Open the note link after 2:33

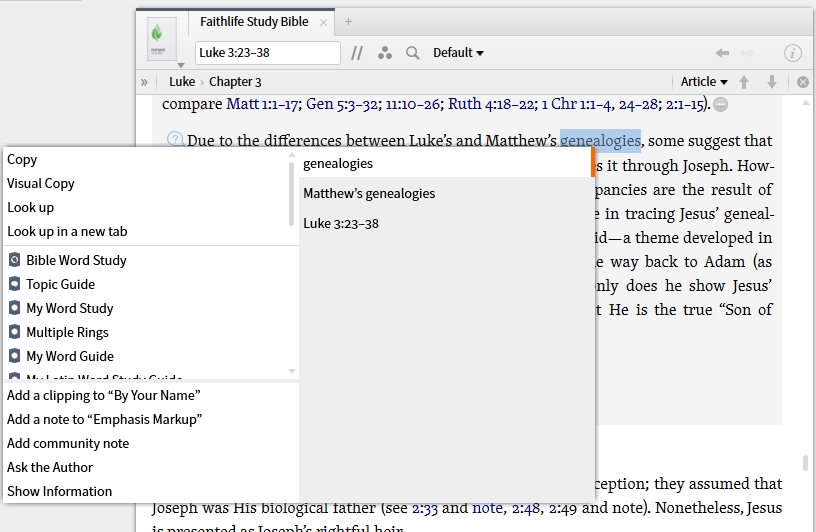[488, 508]
